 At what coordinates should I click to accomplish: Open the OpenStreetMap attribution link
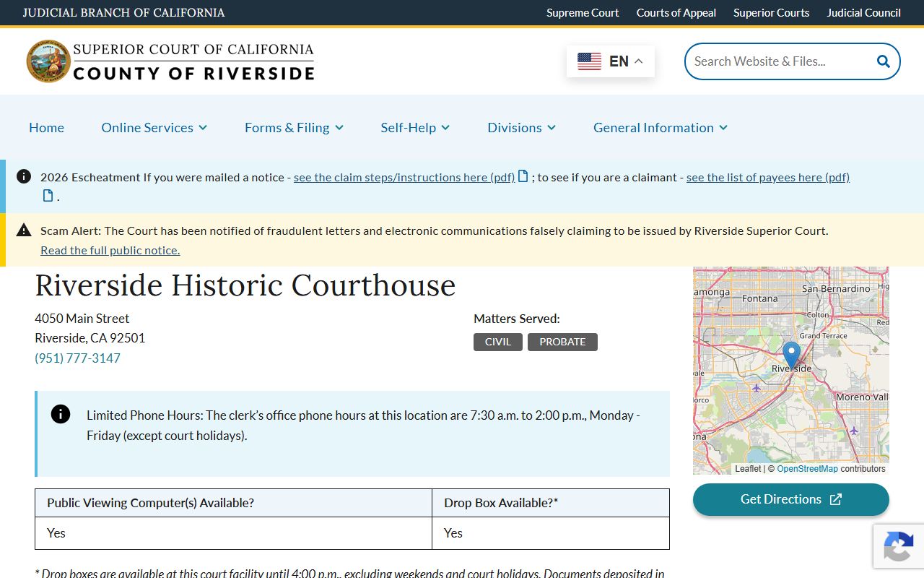807,468
